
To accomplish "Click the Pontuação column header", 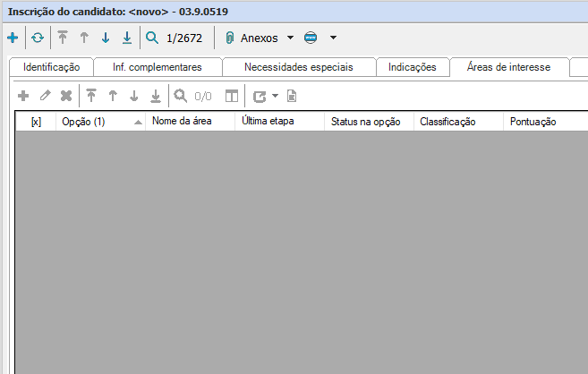I will [533, 122].
